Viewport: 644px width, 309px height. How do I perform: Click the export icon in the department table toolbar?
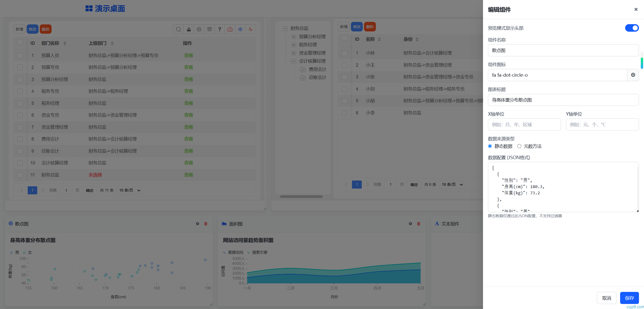click(x=189, y=29)
